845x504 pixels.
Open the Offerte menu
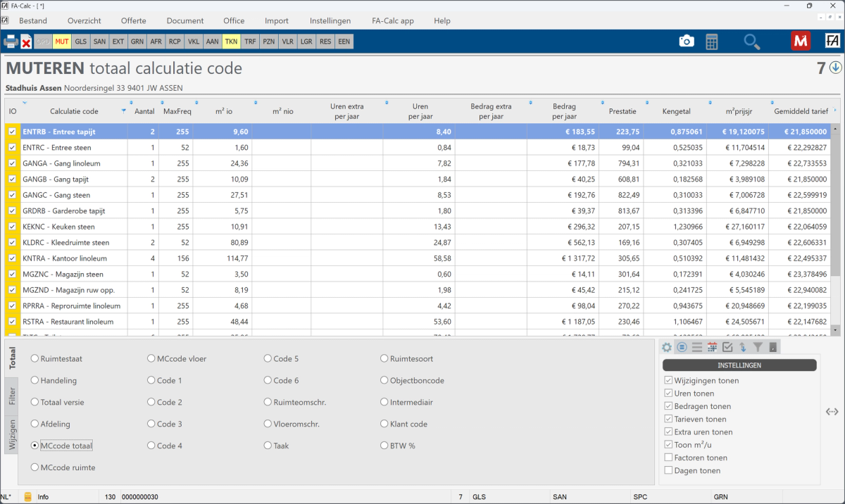coord(134,20)
